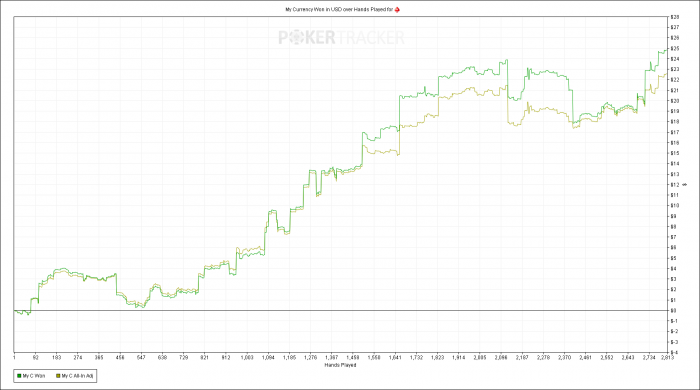Viewport: 700px width, 390px height.
Task: Click the $-4 y-axis tick label
Action: coord(674,353)
